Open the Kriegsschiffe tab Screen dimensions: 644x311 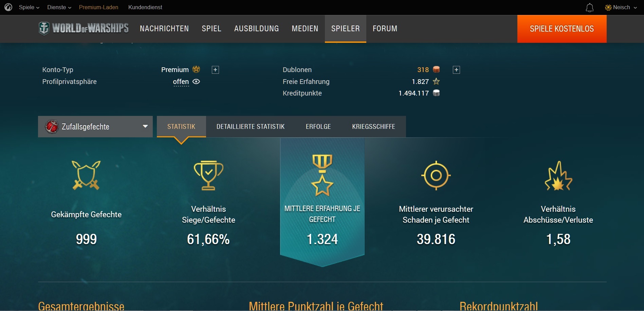pyautogui.click(x=373, y=126)
